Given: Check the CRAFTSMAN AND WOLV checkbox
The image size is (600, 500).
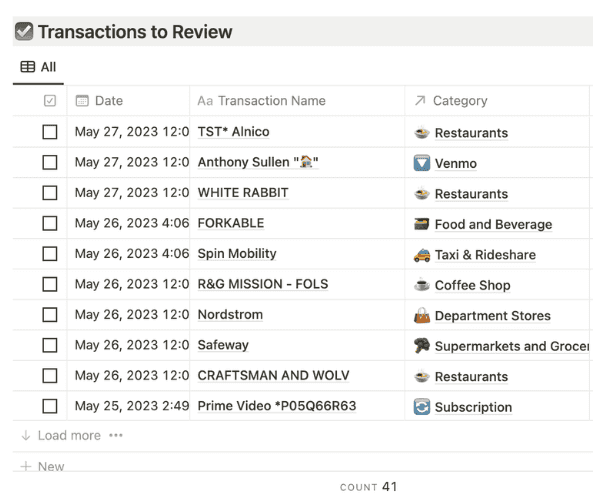Looking at the screenshot, I should [x=50, y=376].
